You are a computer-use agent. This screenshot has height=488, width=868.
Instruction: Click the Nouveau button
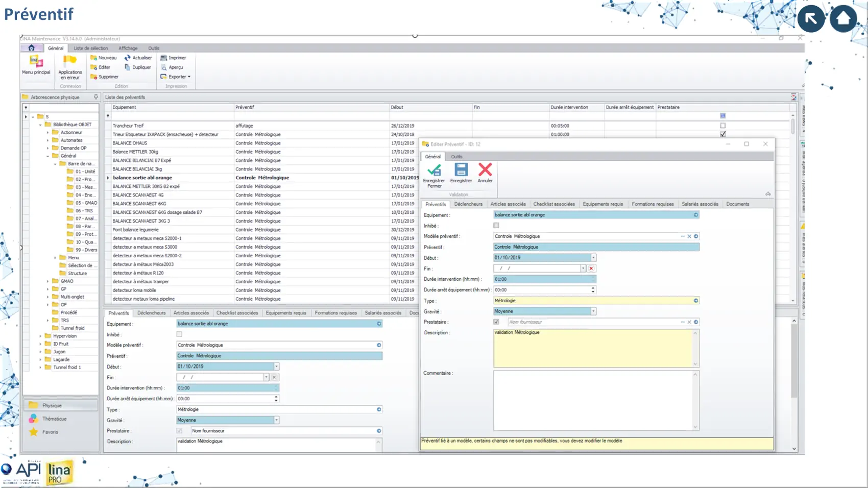pyautogui.click(x=104, y=58)
